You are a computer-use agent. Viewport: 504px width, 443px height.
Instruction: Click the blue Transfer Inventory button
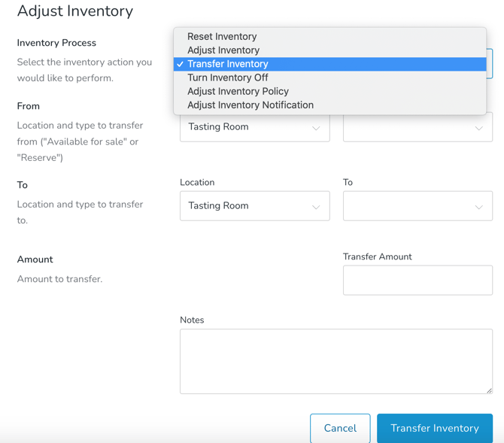[435, 428]
